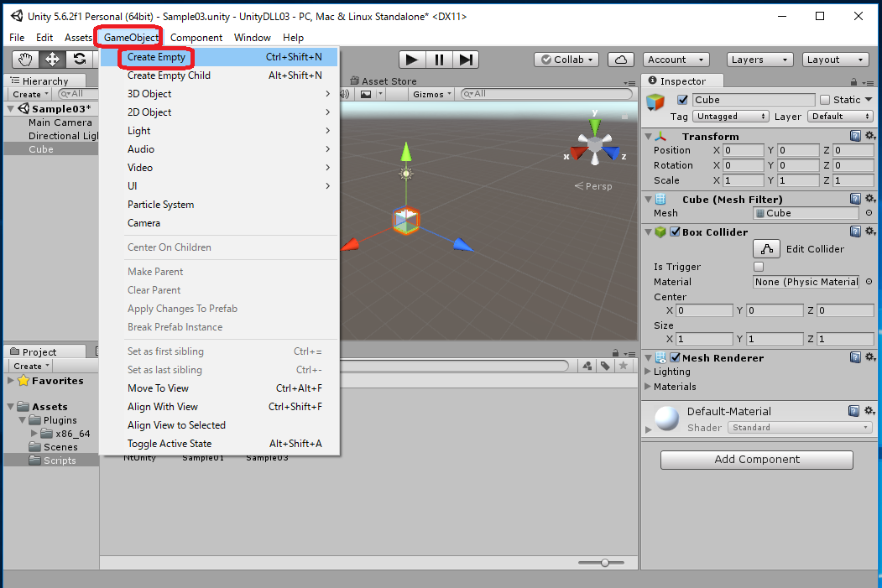Open the Layers dropdown
The width and height of the screenshot is (882, 588).
(x=755, y=60)
